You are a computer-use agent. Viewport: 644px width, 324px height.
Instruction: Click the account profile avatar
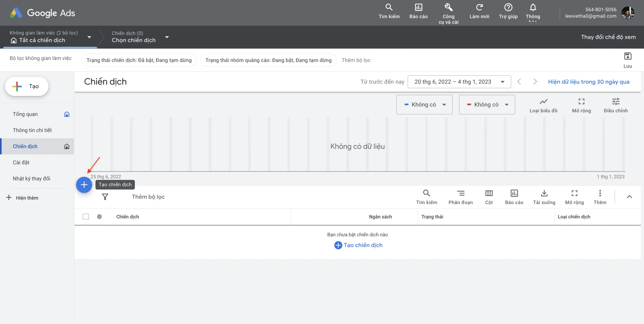pyautogui.click(x=627, y=13)
